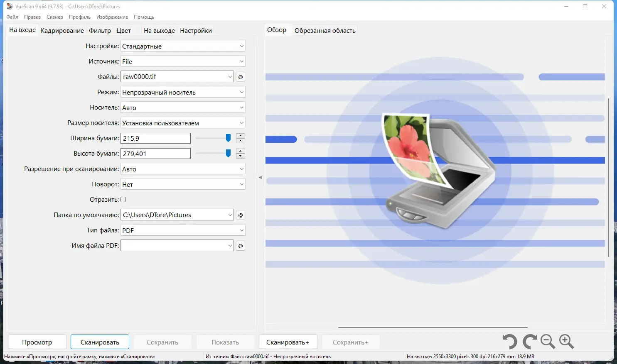The height and width of the screenshot is (364, 617).
Task: Collapse the settings panel with the left arrow
Action: pos(260,177)
